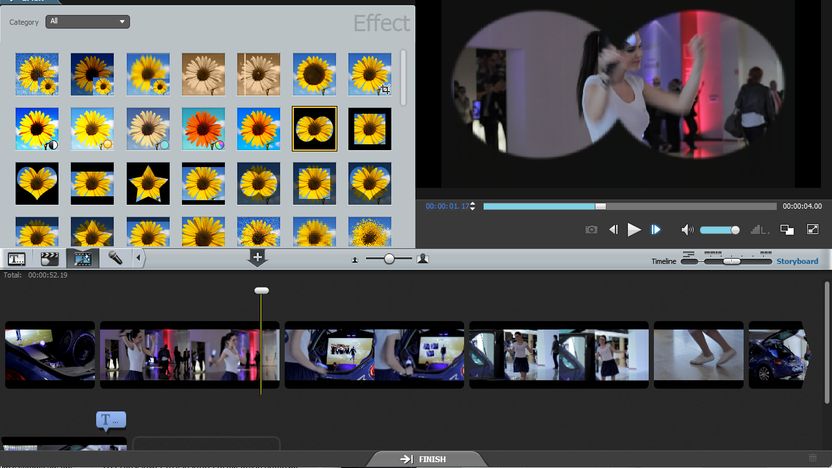Select the contrast-icon sunflower effect

pos(37,129)
